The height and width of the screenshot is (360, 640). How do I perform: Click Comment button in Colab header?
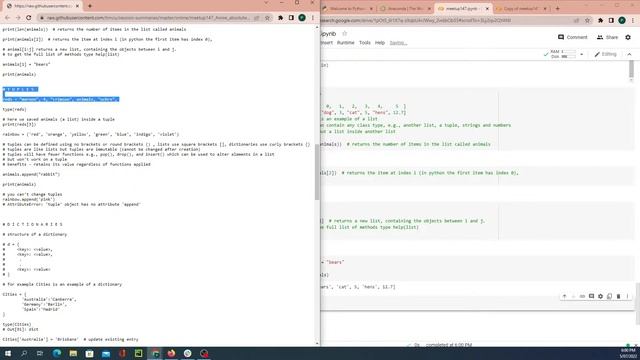point(572,37)
